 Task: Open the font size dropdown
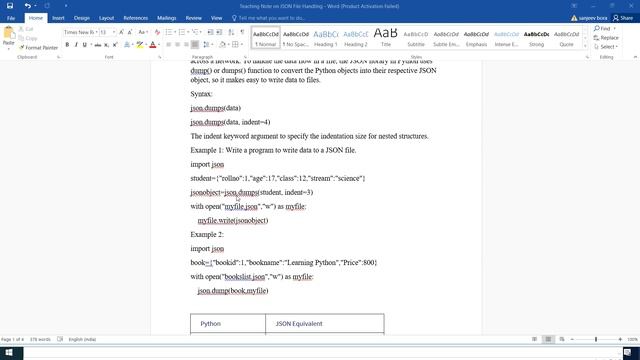click(x=114, y=32)
